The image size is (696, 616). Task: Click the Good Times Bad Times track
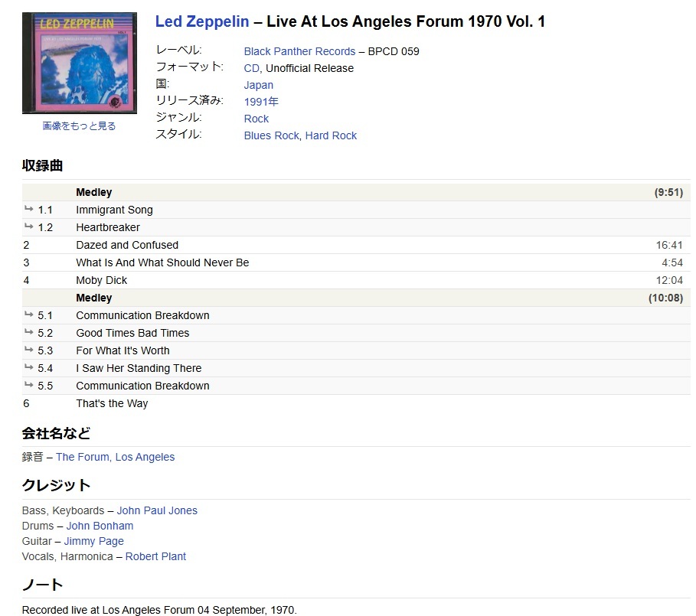[x=132, y=333]
